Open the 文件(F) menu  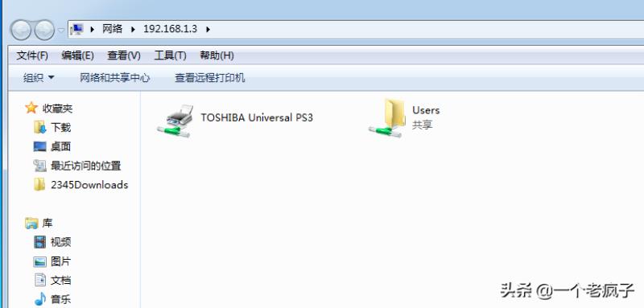pyautogui.click(x=32, y=55)
